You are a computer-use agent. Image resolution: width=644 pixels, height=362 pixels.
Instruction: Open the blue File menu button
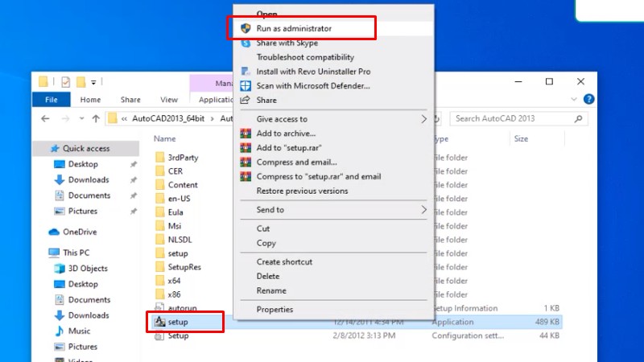coord(52,100)
